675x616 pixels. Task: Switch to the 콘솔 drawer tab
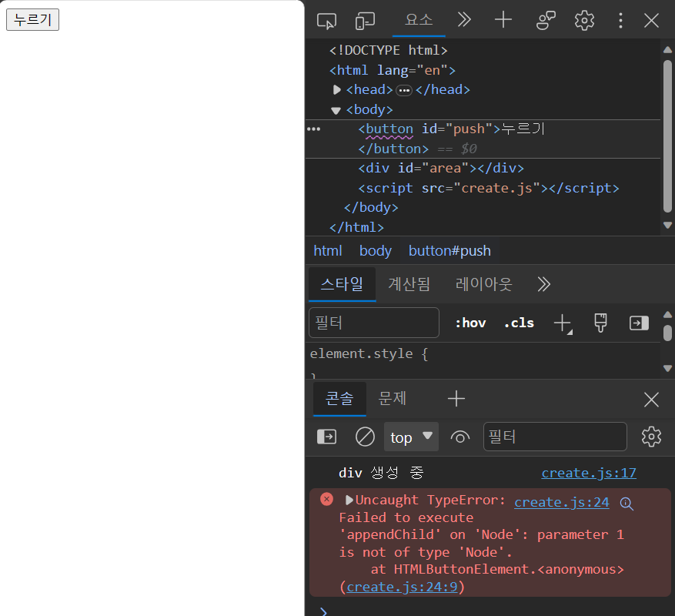[339, 399]
